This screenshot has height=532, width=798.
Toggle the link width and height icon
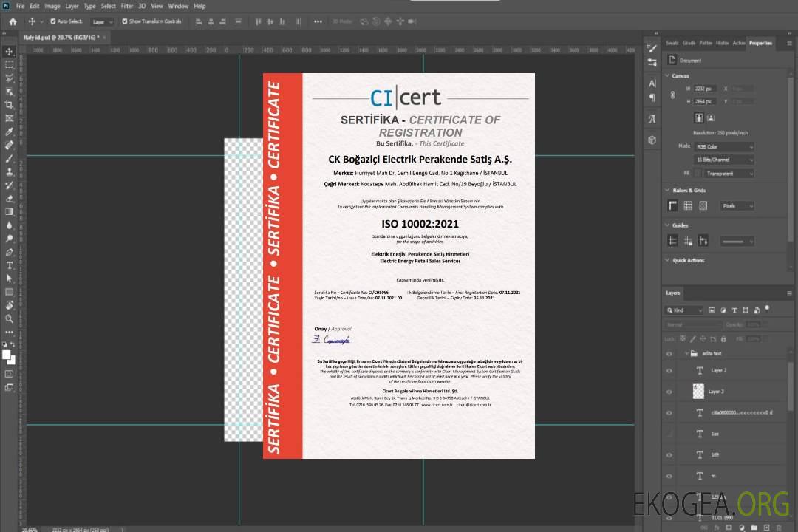coord(672,95)
